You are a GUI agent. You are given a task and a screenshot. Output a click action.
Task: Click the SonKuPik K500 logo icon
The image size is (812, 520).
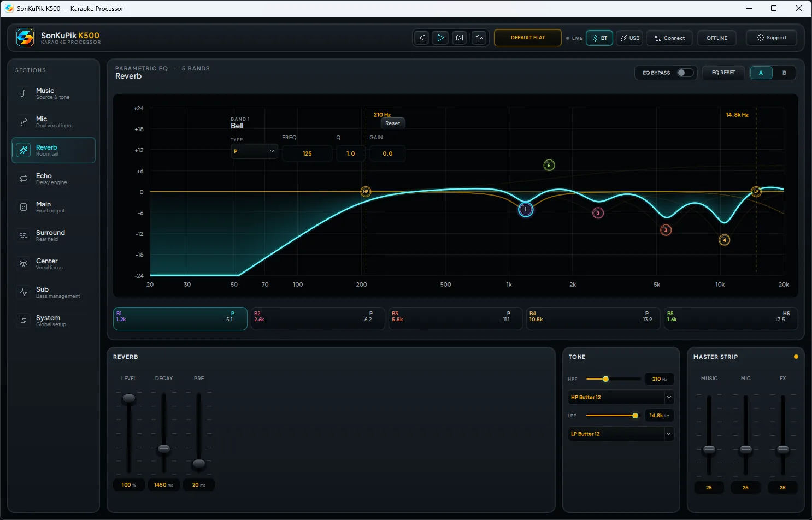coord(25,38)
